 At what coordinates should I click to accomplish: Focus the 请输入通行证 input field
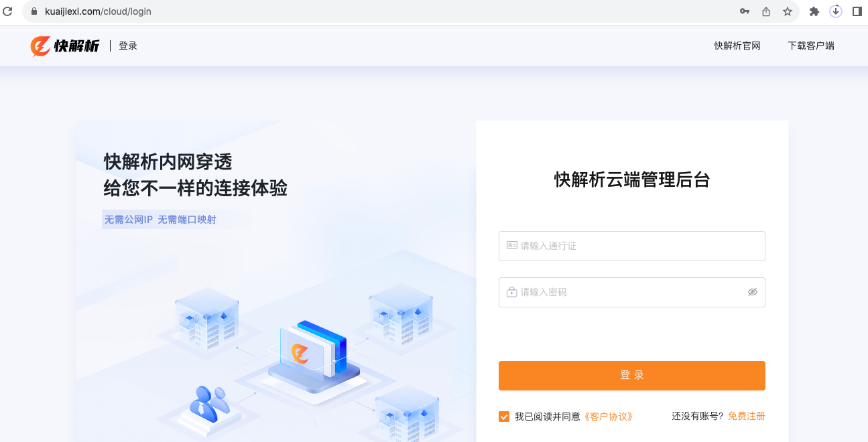632,246
